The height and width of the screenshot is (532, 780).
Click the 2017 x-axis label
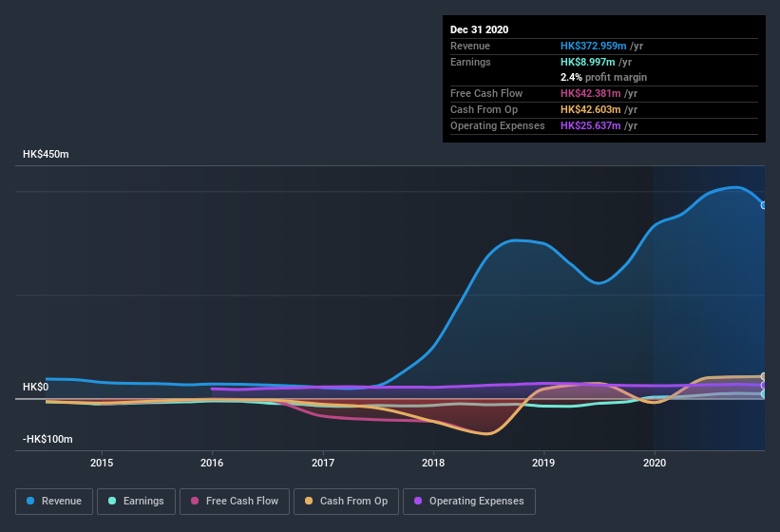click(x=323, y=463)
